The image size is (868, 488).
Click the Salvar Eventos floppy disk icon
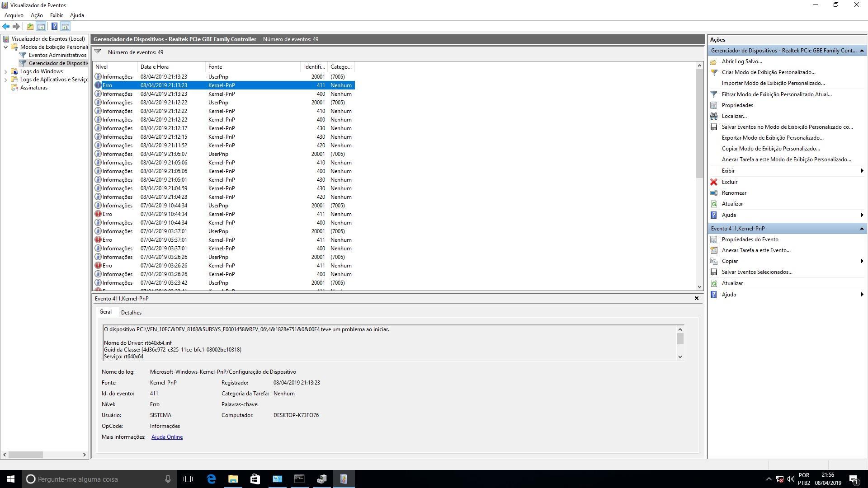point(714,127)
